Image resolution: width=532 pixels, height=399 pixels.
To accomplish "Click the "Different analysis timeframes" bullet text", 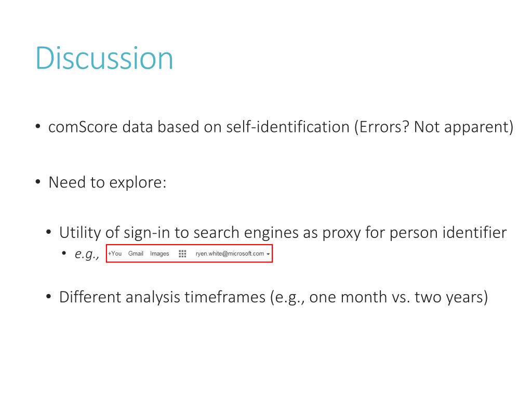I will click(273, 298).
